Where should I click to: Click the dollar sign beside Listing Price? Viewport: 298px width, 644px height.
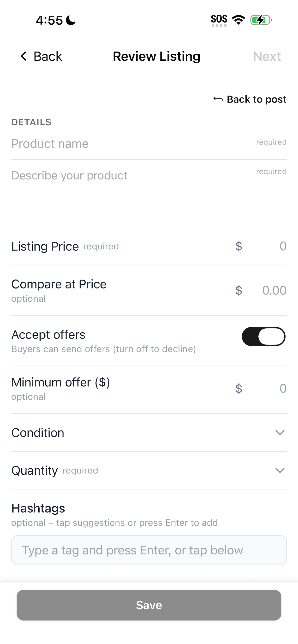pos(239,246)
